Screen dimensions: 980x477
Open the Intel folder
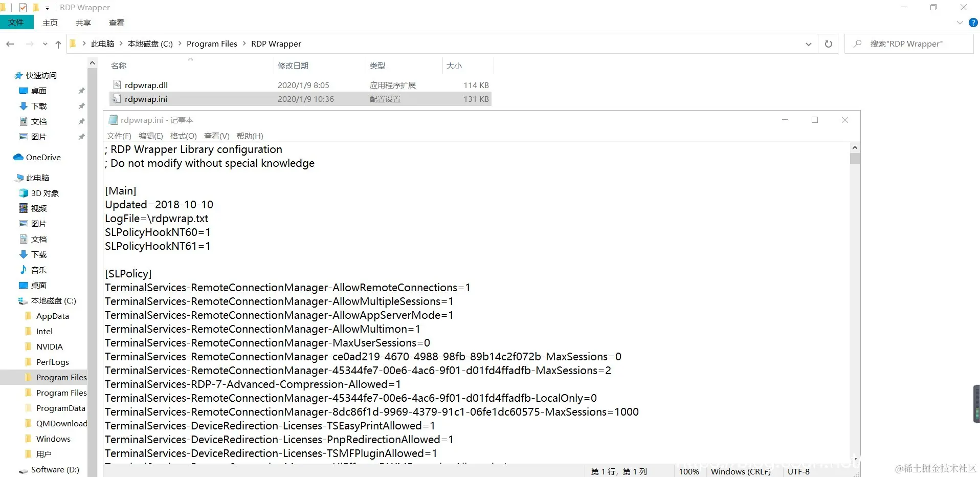pos(44,332)
